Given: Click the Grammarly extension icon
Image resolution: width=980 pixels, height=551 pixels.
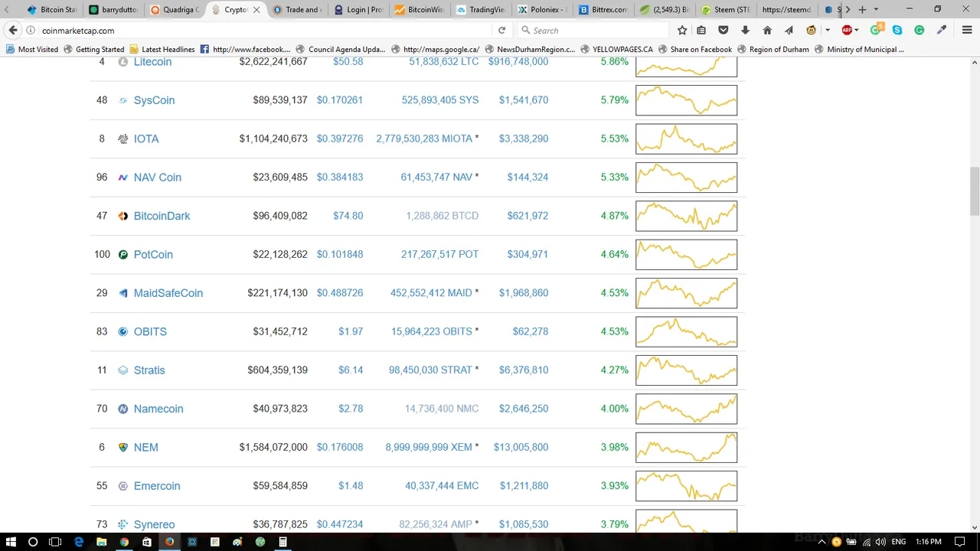Looking at the screenshot, I should 919,31.
